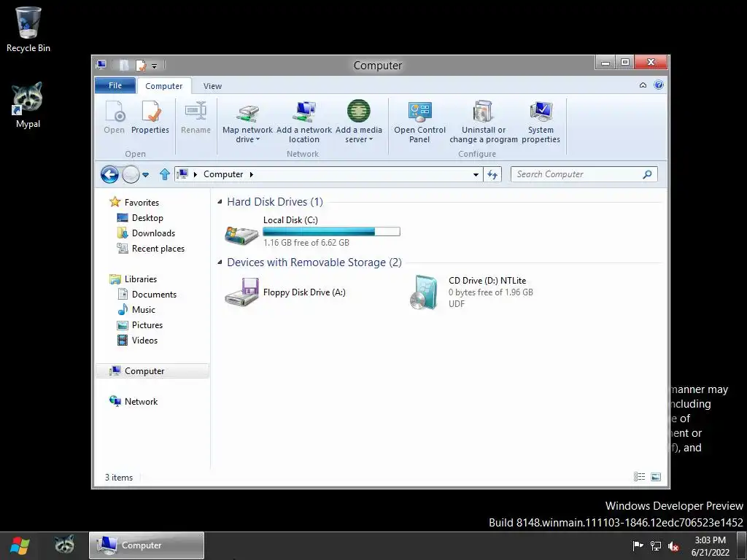Open the Documents library

pyautogui.click(x=154, y=295)
